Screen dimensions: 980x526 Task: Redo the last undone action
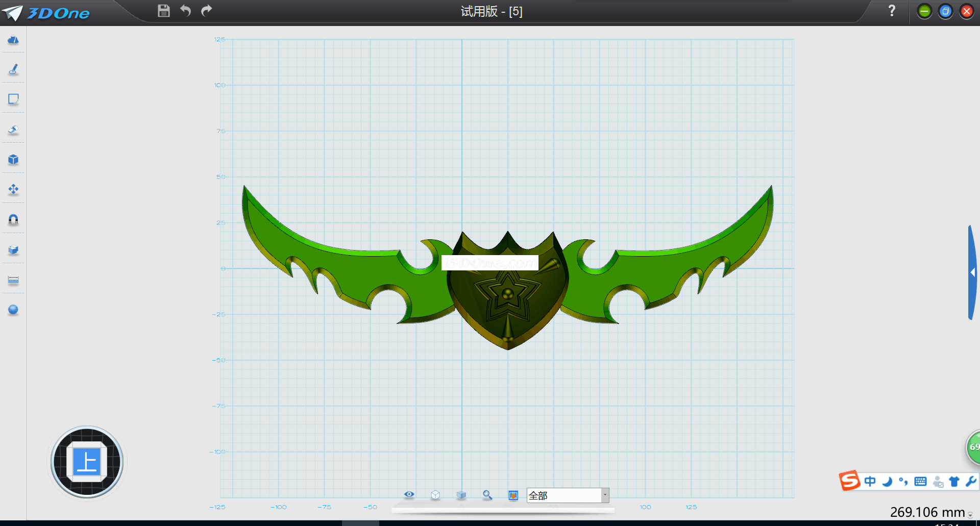point(206,11)
